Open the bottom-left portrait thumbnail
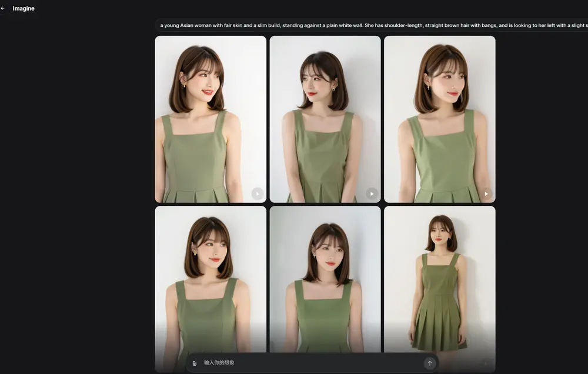The width and height of the screenshot is (588, 374). [x=211, y=276]
